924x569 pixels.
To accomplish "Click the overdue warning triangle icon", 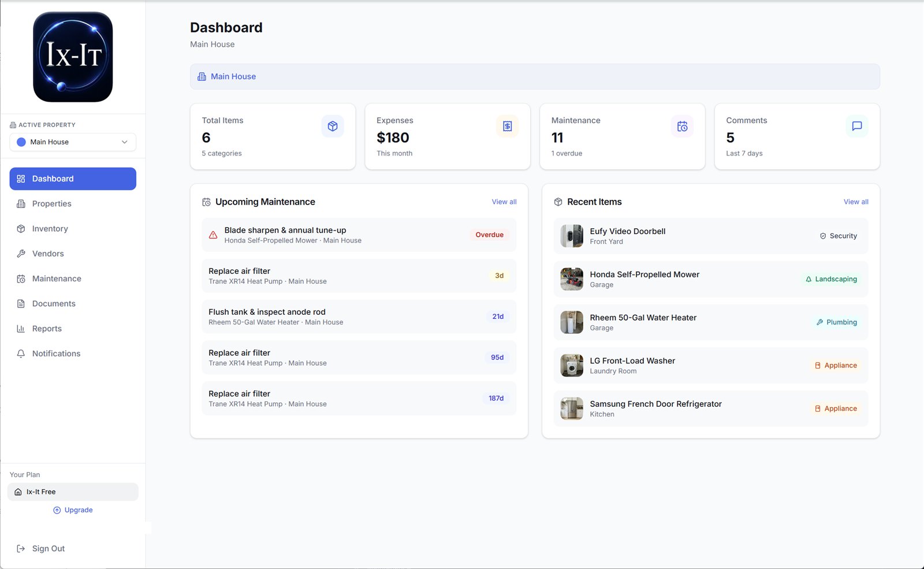I will click(x=213, y=235).
